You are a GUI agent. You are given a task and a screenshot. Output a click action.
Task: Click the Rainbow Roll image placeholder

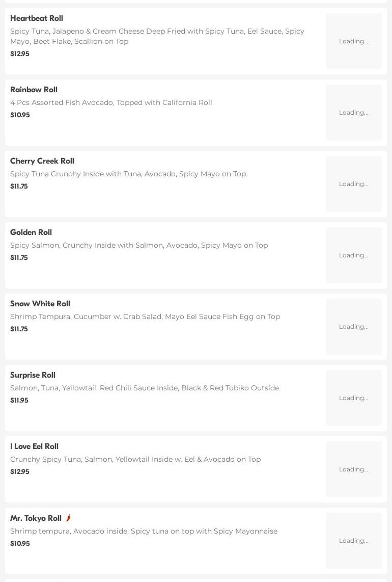click(x=353, y=113)
